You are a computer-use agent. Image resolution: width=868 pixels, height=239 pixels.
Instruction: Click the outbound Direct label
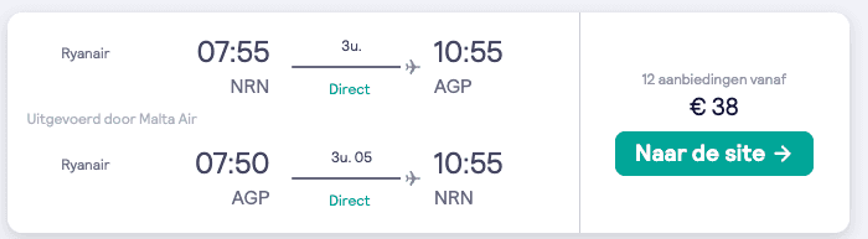tap(349, 89)
